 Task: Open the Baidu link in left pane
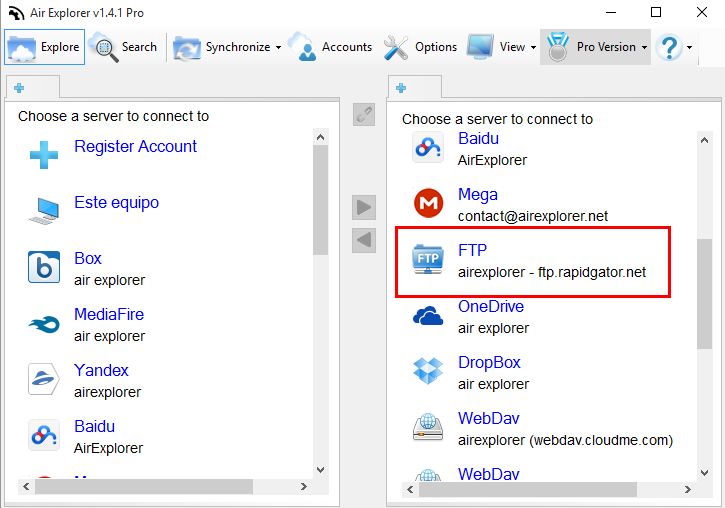coord(94,426)
